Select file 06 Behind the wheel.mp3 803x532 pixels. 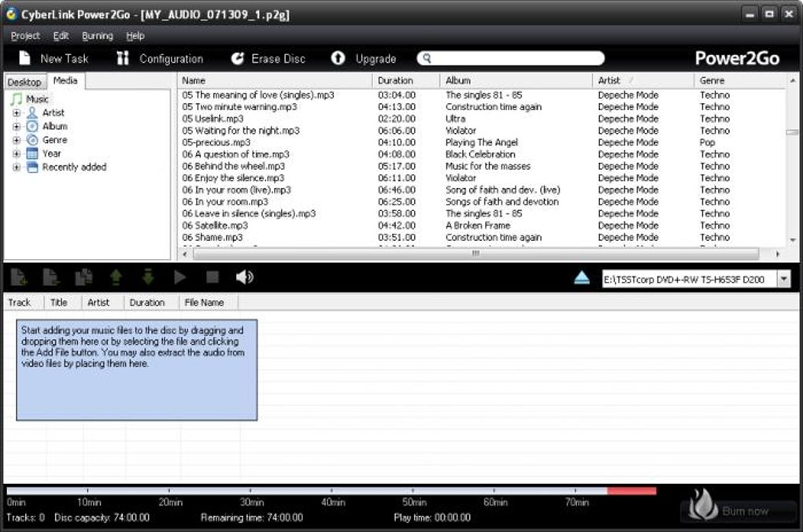(234, 166)
